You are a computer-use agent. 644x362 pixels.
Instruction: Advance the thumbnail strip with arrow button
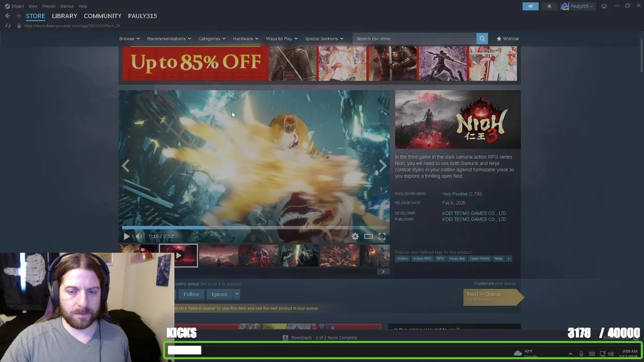[383, 271]
